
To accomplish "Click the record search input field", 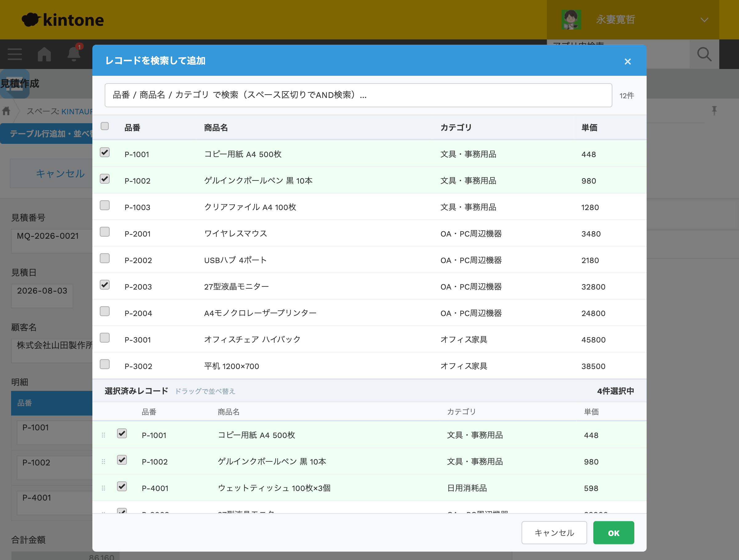I will click(x=358, y=95).
